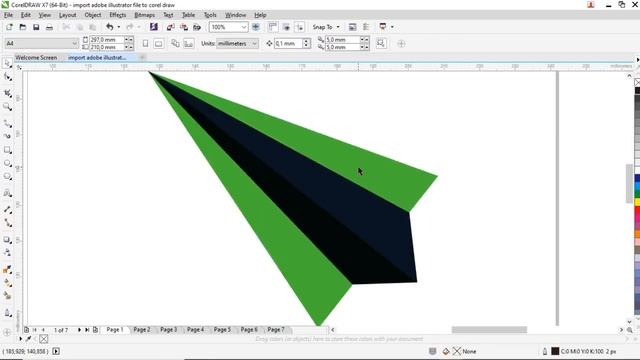Toggle Show Rulers button
This screenshot has width=640, height=360.
pyautogui.click(x=272, y=27)
